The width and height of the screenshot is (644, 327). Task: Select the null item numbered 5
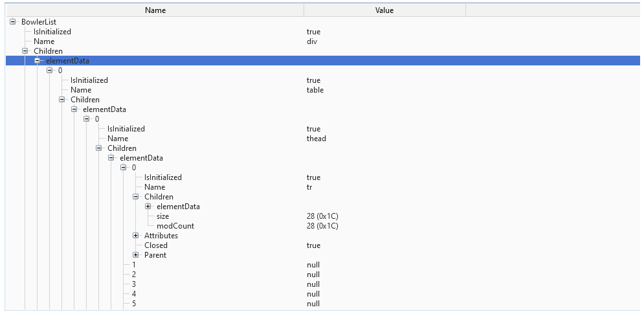[x=134, y=304]
